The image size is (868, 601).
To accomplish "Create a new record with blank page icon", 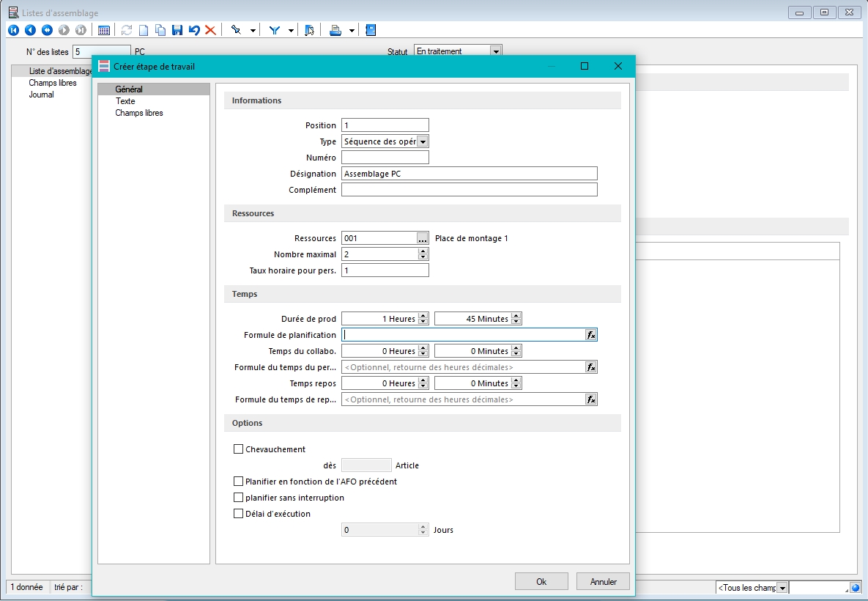I will [144, 30].
